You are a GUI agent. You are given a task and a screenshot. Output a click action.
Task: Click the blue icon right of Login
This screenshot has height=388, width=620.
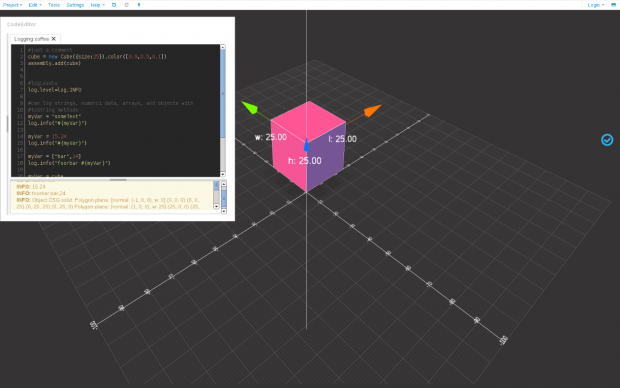tap(613, 5)
